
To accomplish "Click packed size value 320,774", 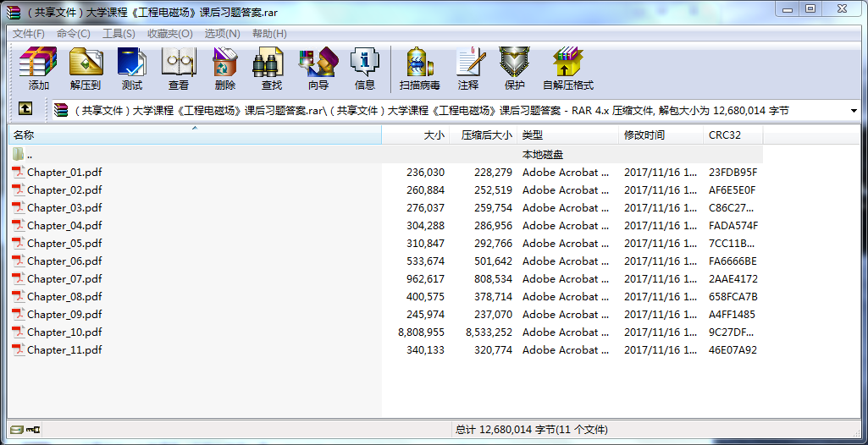I will point(493,350).
